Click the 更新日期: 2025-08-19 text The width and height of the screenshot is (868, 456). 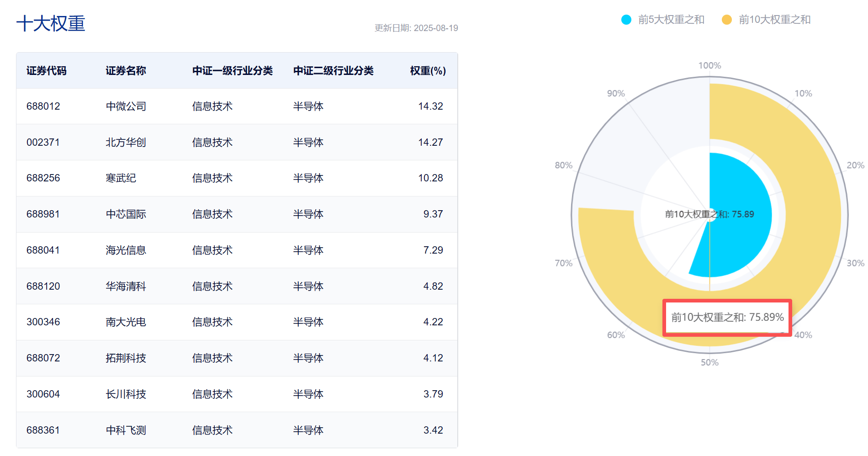point(416,28)
